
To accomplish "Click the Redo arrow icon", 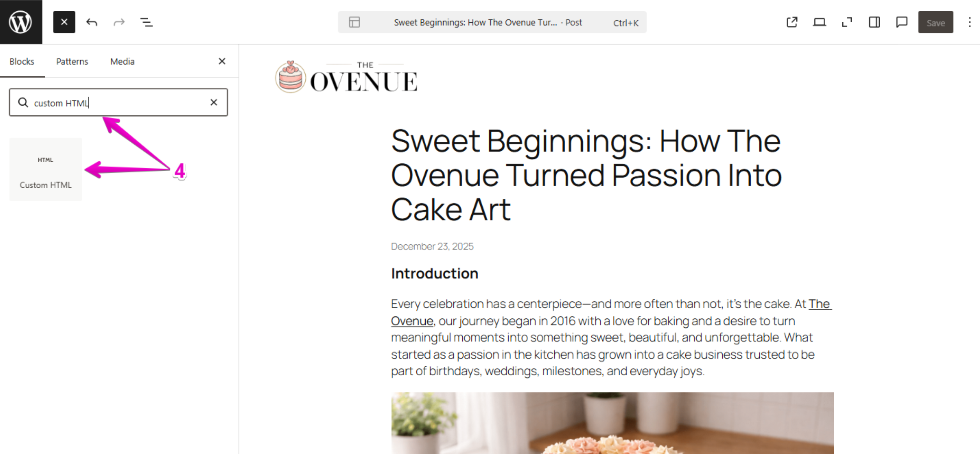I will pyautogui.click(x=119, y=22).
